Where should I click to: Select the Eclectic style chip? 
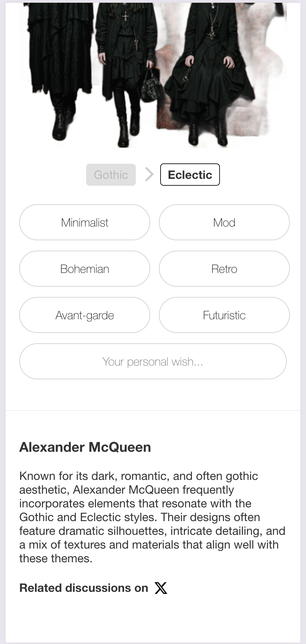pos(190,175)
